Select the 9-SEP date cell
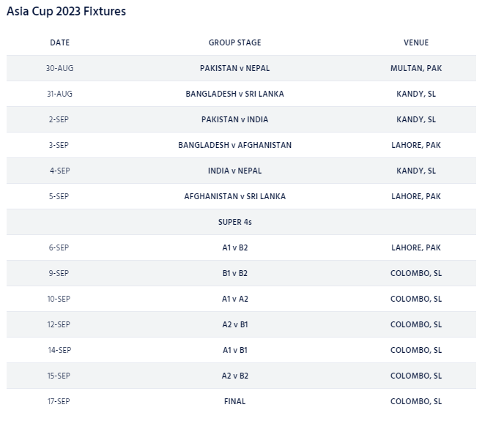Image resolution: width=504 pixels, height=432 pixels. pyautogui.click(x=59, y=273)
